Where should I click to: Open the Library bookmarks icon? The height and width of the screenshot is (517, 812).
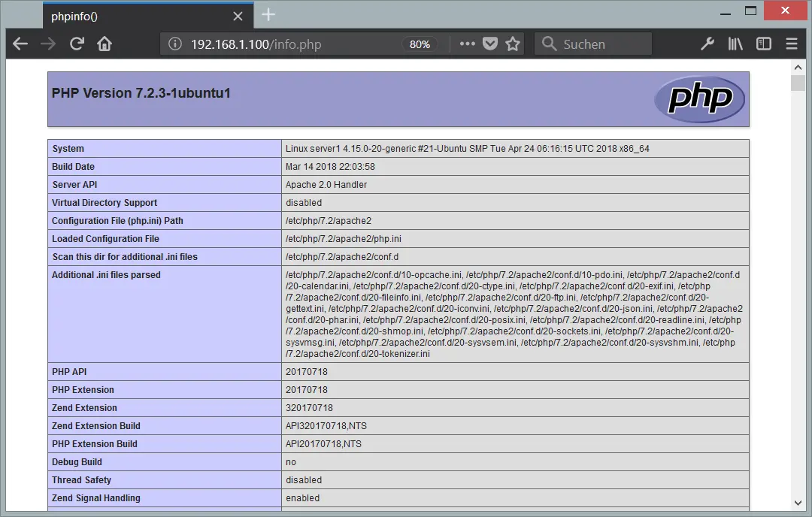735,44
